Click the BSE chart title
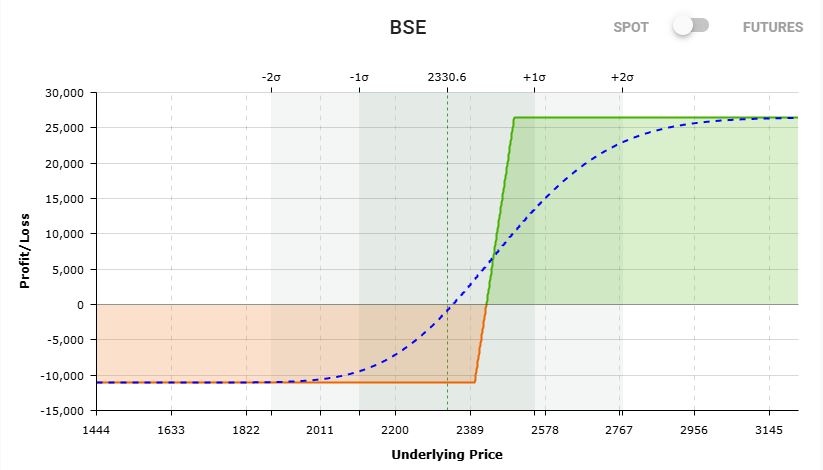This screenshot has height=470, width=823. pyautogui.click(x=408, y=27)
